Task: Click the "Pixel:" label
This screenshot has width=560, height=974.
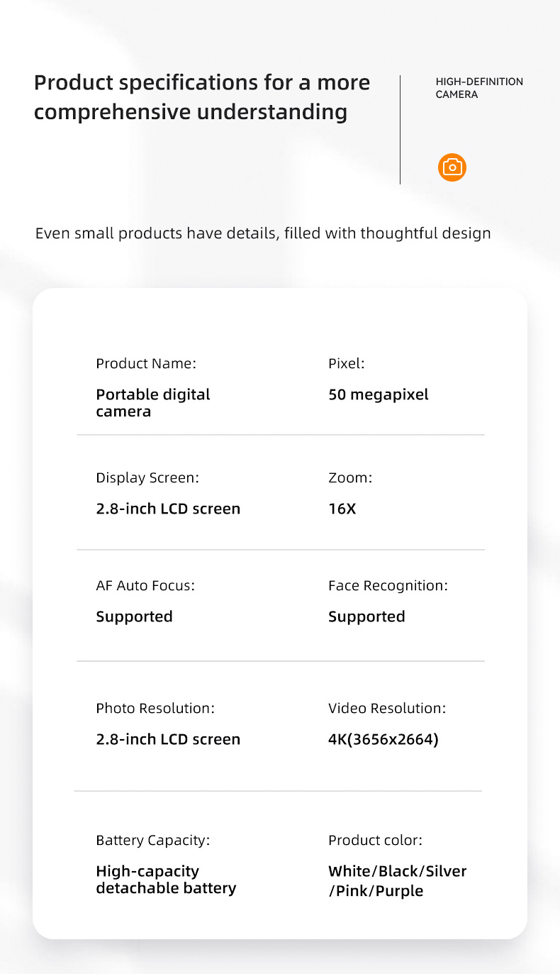Action: pyautogui.click(x=347, y=364)
